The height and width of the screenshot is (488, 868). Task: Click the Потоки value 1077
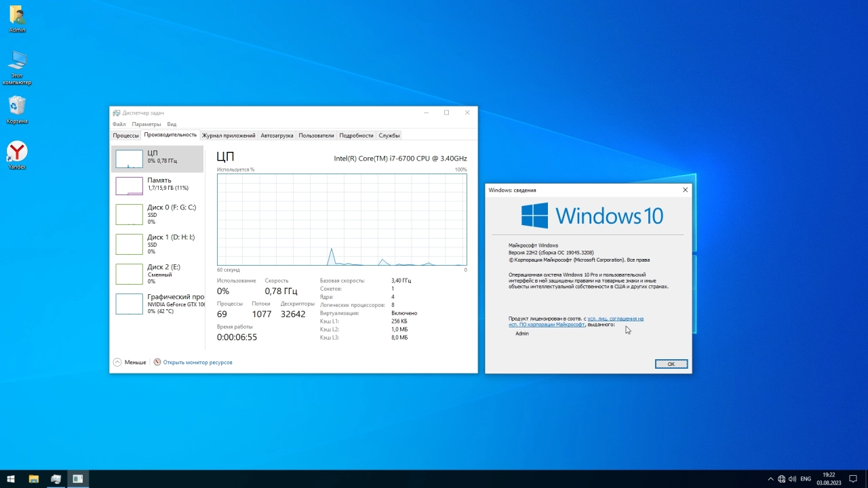pos(261,314)
